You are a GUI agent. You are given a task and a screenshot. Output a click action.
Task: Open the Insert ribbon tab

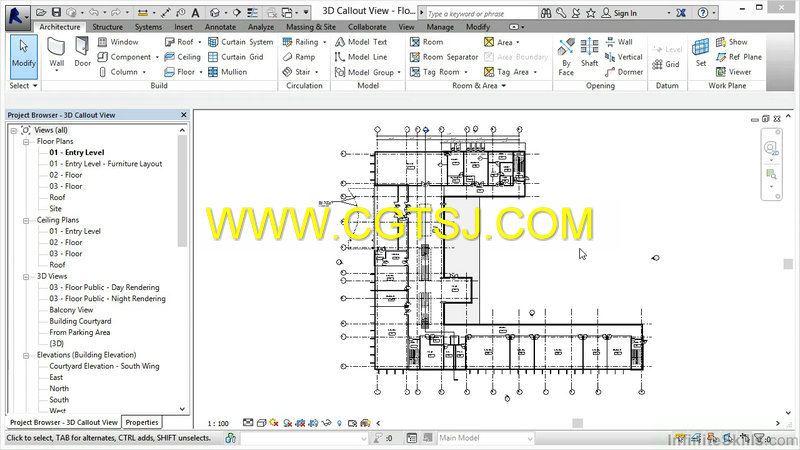[x=183, y=27]
